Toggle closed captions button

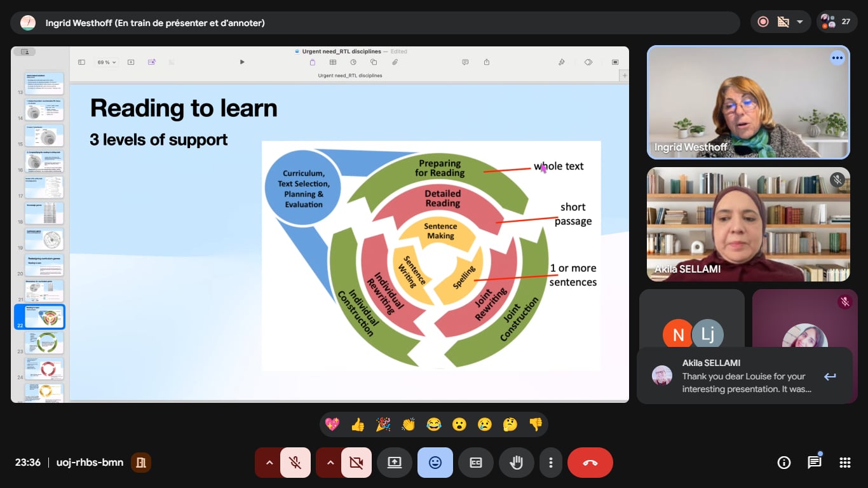pyautogui.click(x=475, y=463)
